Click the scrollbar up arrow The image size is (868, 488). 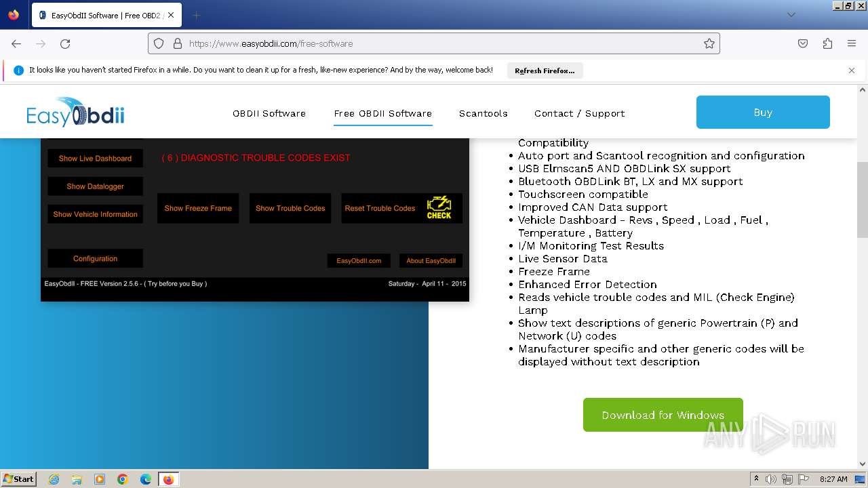863,89
